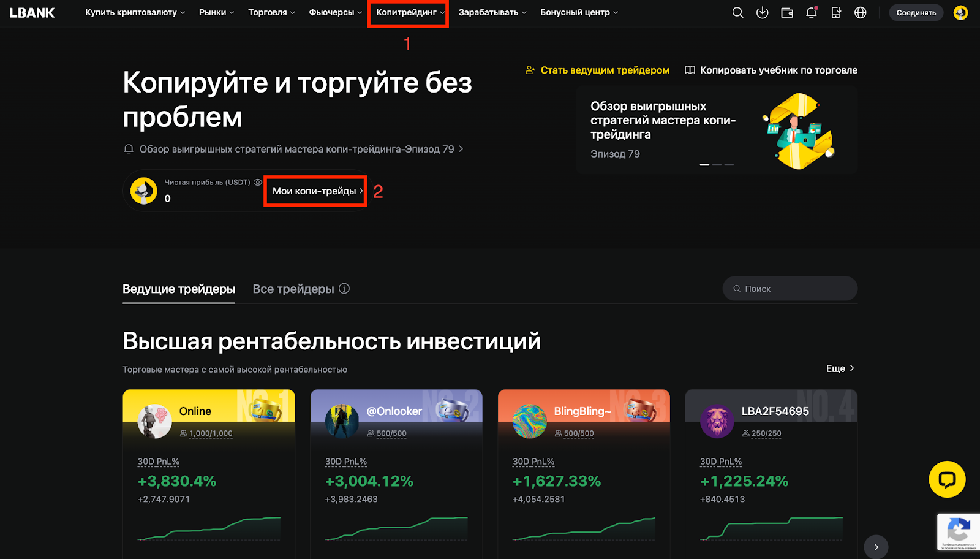This screenshot has height=559, width=980.
Task: Click the LBANK logo
Action: coord(32,12)
